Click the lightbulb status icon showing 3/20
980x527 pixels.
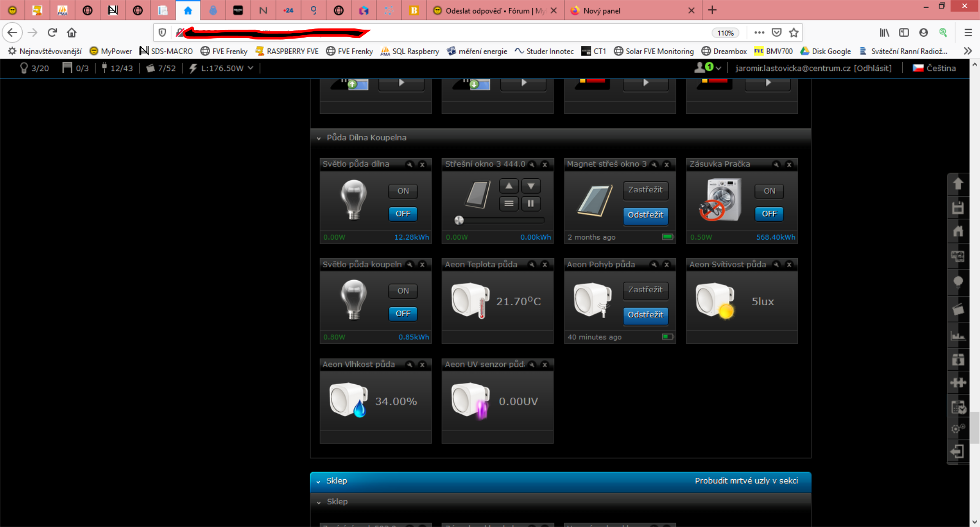pyautogui.click(x=24, y=68)
